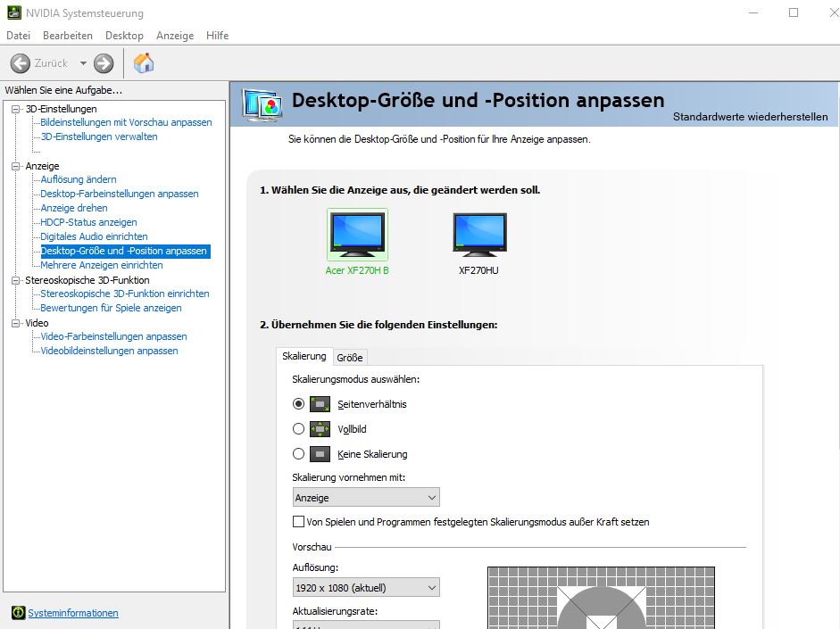Click the Forward arrow icon

(x=104, y=63)
